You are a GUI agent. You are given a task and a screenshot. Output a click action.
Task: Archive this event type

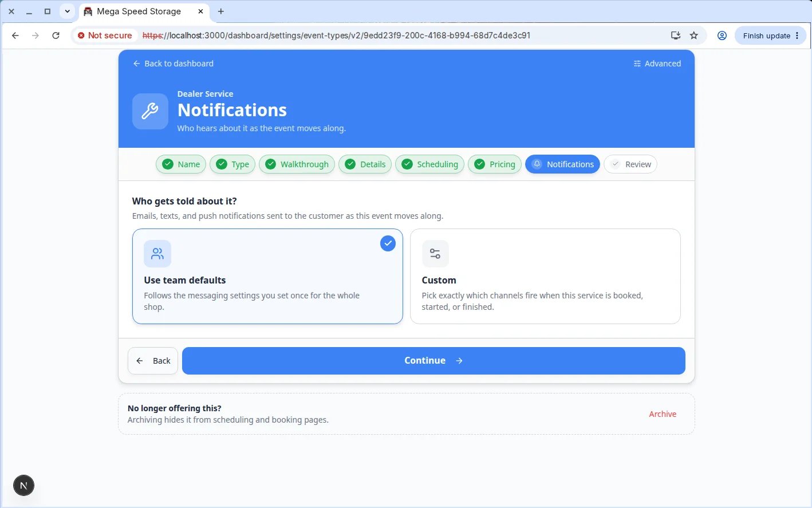click(x=663, y=414)
